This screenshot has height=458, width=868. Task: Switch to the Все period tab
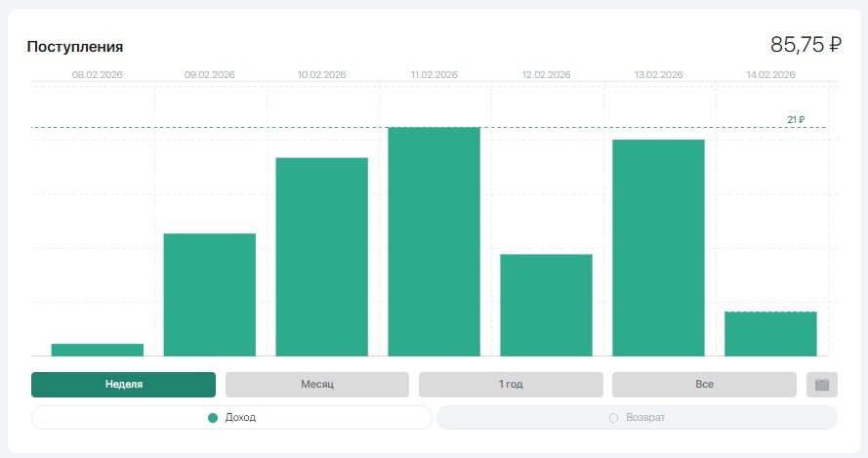tap(704, 385)
